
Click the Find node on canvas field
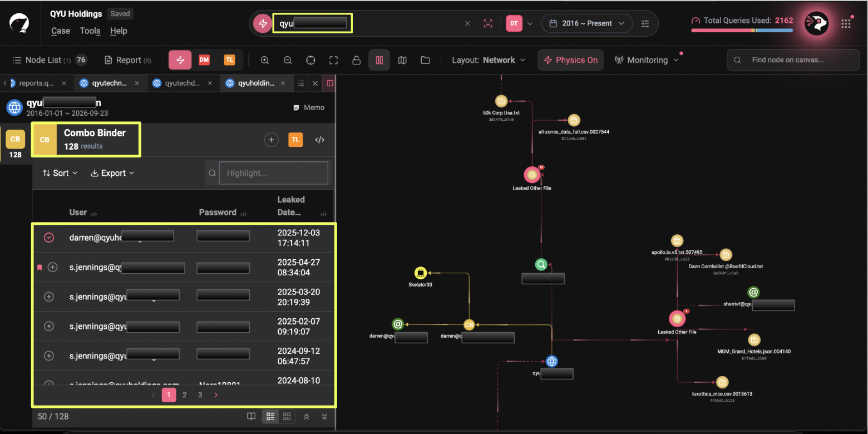[793, 60]
